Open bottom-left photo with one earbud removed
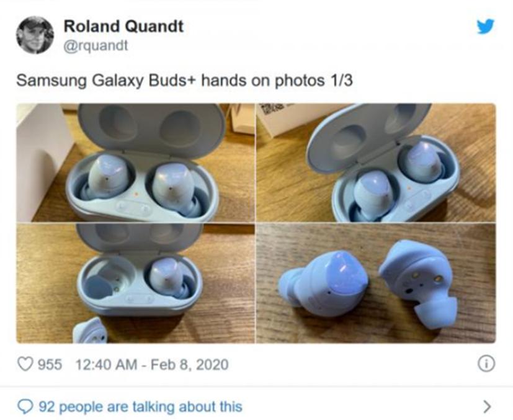 pos(135,284)
